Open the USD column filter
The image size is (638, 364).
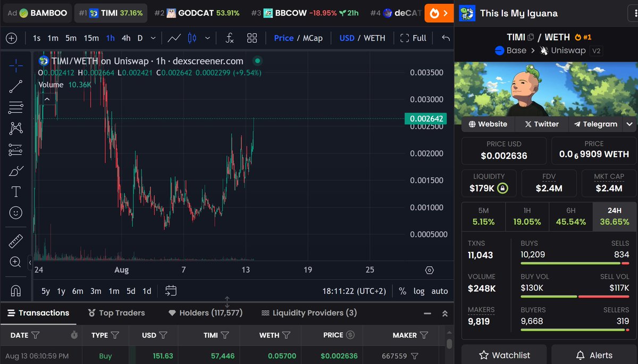point(163,335)
